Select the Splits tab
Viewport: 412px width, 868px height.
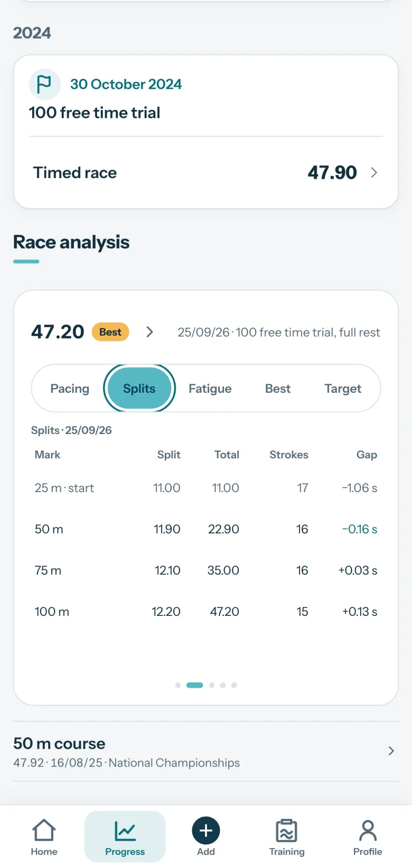point(139,389)
